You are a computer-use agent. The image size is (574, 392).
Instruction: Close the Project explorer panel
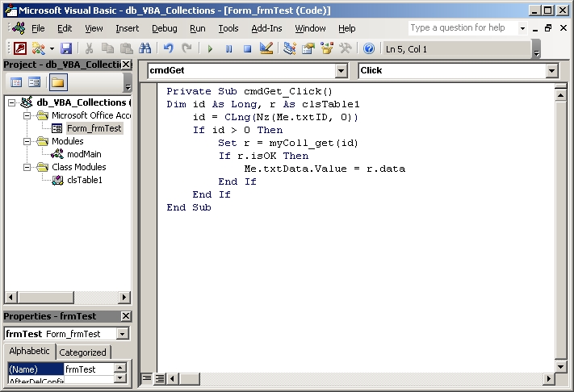click(x=126, y=65)
